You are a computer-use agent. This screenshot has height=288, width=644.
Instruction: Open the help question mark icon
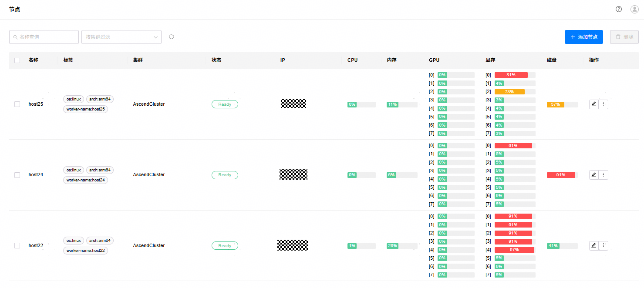point(619,9)
